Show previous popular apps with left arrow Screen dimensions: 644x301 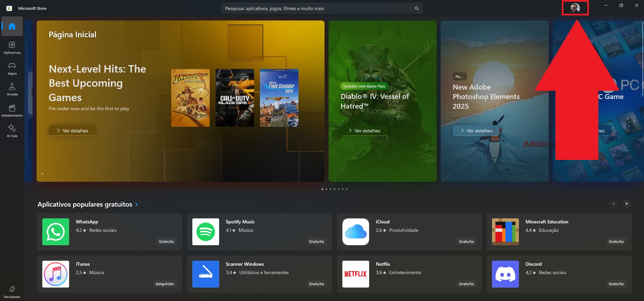613,204
